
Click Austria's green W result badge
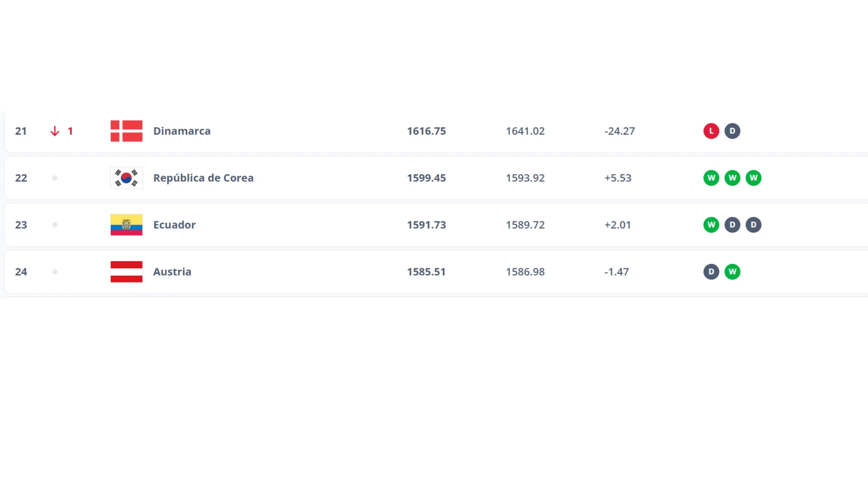[732, 272]
